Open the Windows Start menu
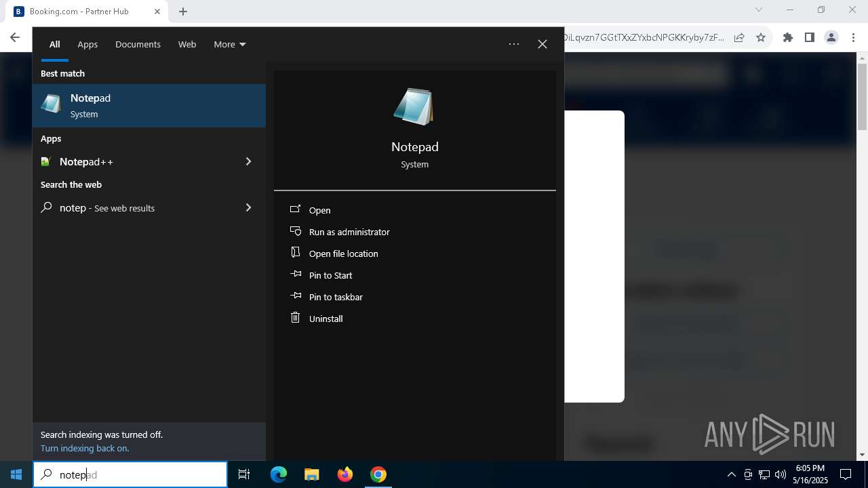The image size is (868, 488). [16, 474]
